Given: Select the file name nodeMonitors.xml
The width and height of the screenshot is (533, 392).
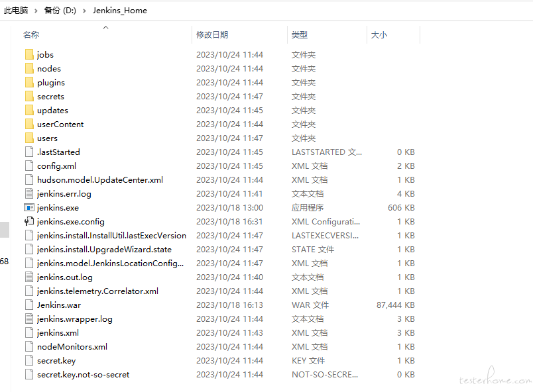Looking at the screenshot, I should [72, 347].
